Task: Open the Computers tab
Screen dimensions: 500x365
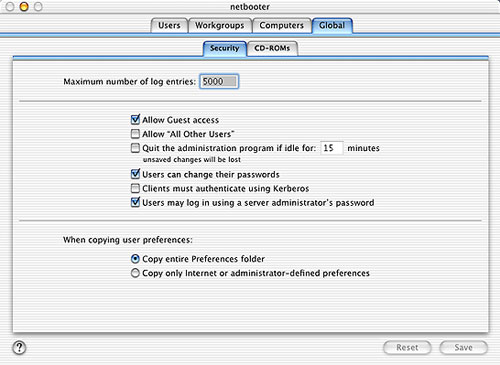Action: click(x=281, y=26)
